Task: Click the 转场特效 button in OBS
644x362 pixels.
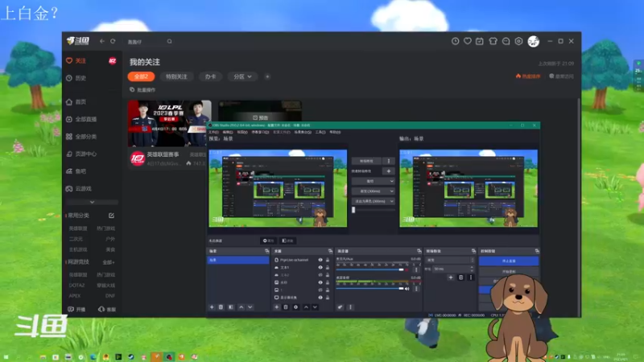Action: (367, 162)
